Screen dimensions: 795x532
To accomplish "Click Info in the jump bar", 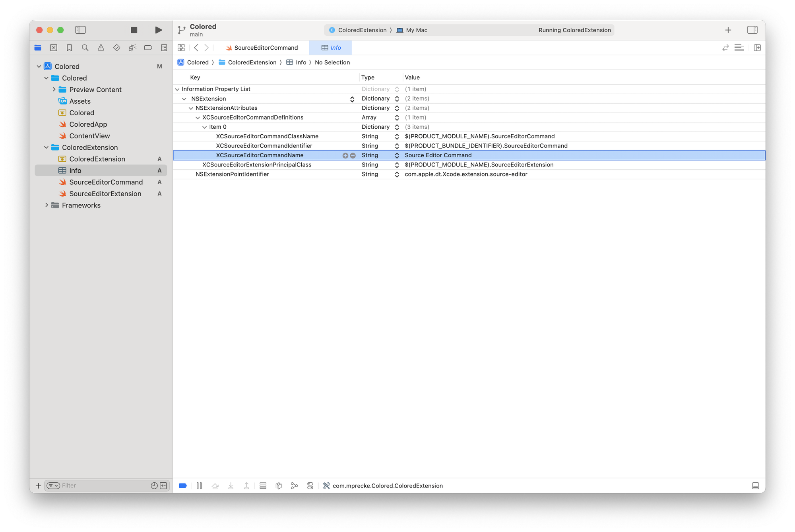I will click(x=296, y=62).
